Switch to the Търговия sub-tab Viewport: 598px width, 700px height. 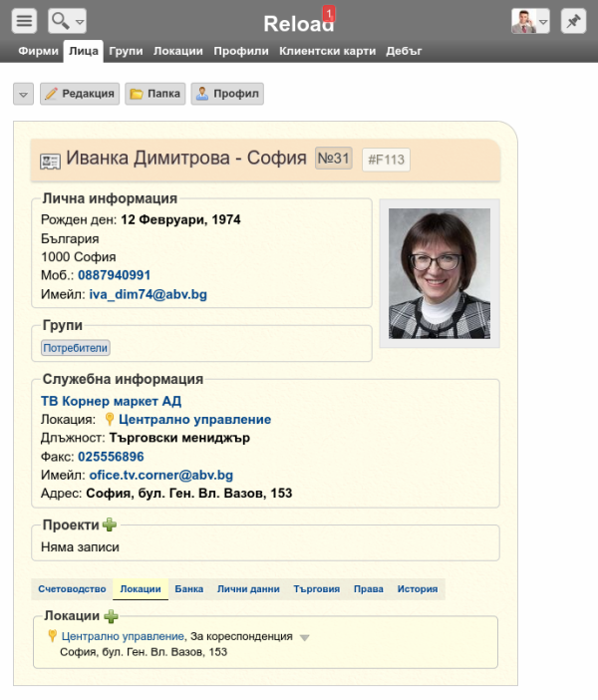316,589
